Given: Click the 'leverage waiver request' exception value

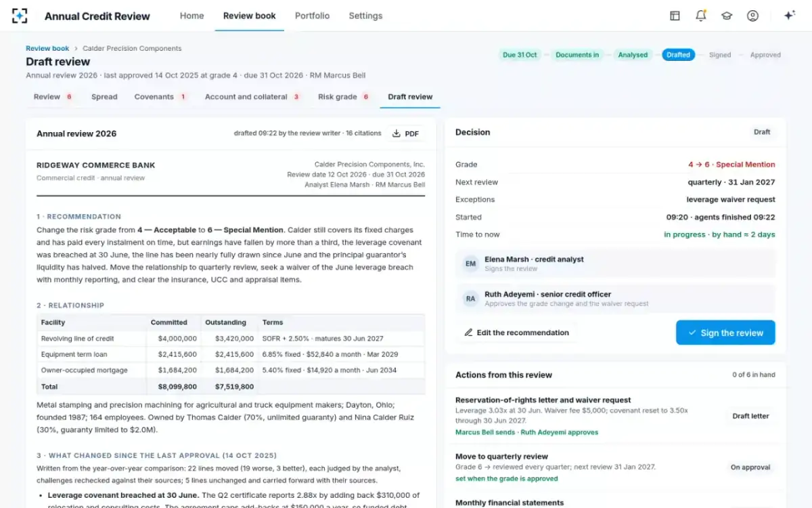Looking at the screenshot, I should click(731, 200).
